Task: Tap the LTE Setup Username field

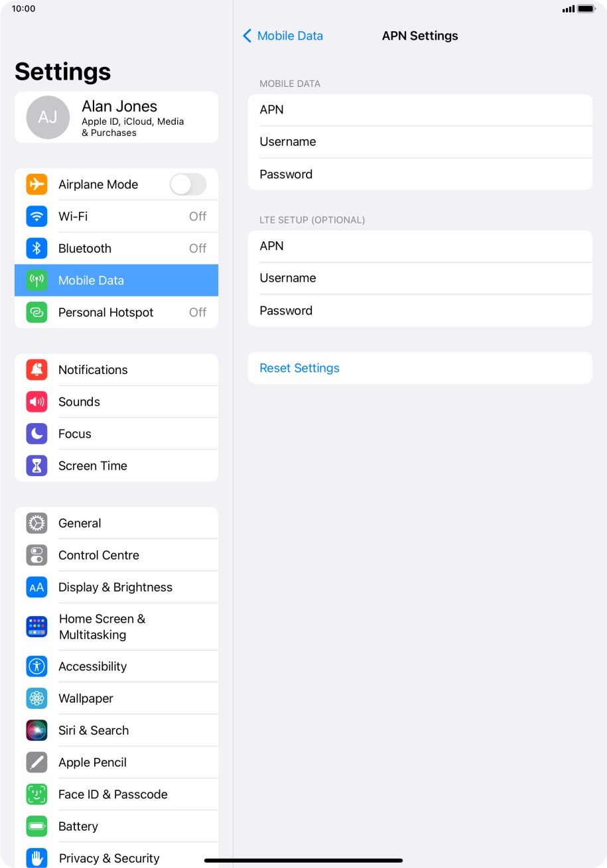Action: point(420,278)
